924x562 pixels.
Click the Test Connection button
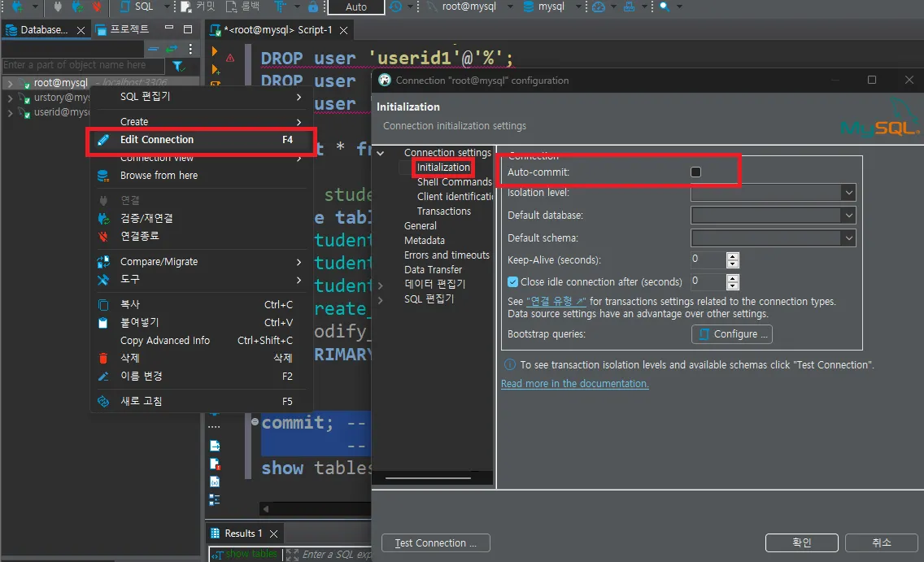[435, 543]
